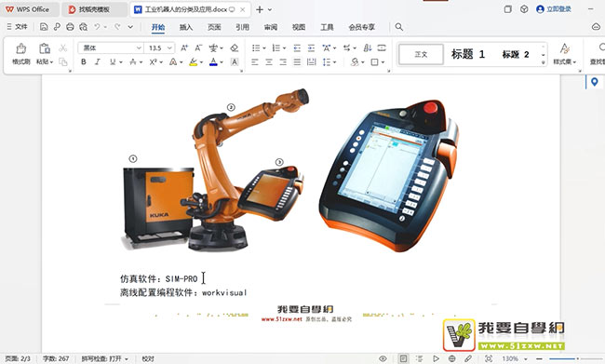Toggle Italic formatting
605x364 pixels.
pos(98,61)
